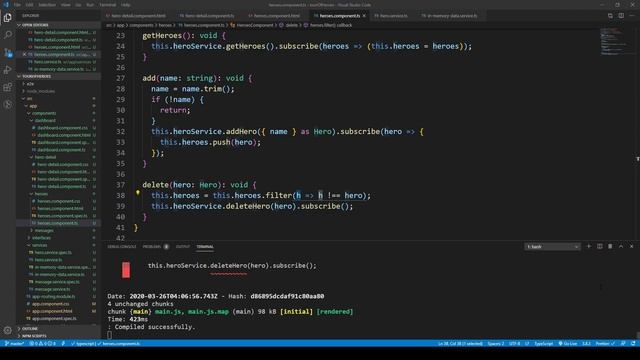Click the TypeScript language mode in the status bar
The image size is (640, 360).
(x=543, y=344)
